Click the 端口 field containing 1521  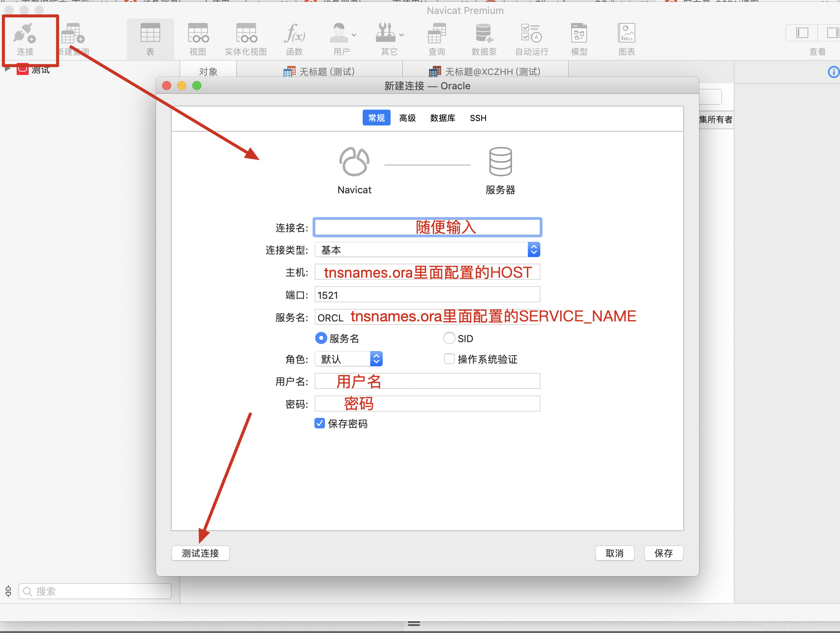coord(427,295)
